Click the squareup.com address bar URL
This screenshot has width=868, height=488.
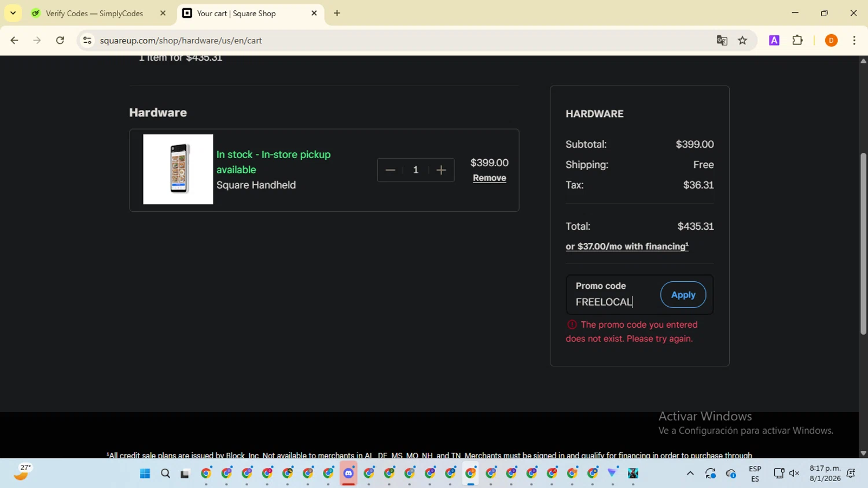[x=181, y=41]
